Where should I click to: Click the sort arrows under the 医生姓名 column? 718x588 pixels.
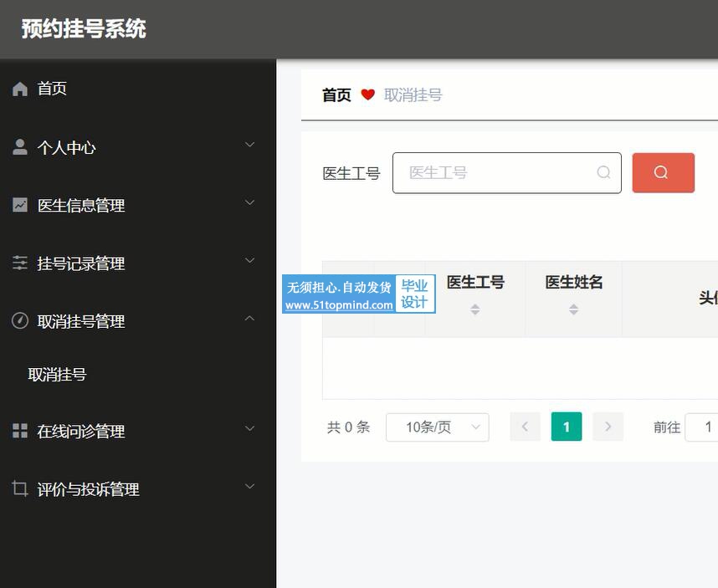[x=573, y=309]
